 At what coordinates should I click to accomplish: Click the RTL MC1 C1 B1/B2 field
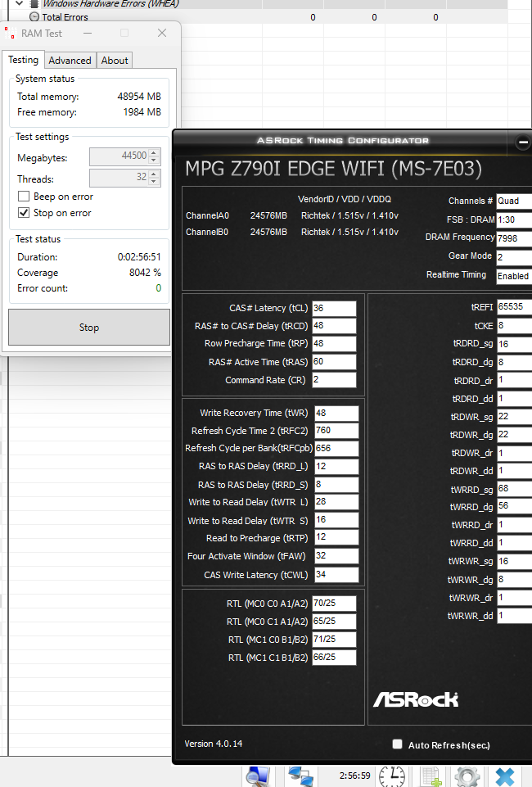coord(334,658)
